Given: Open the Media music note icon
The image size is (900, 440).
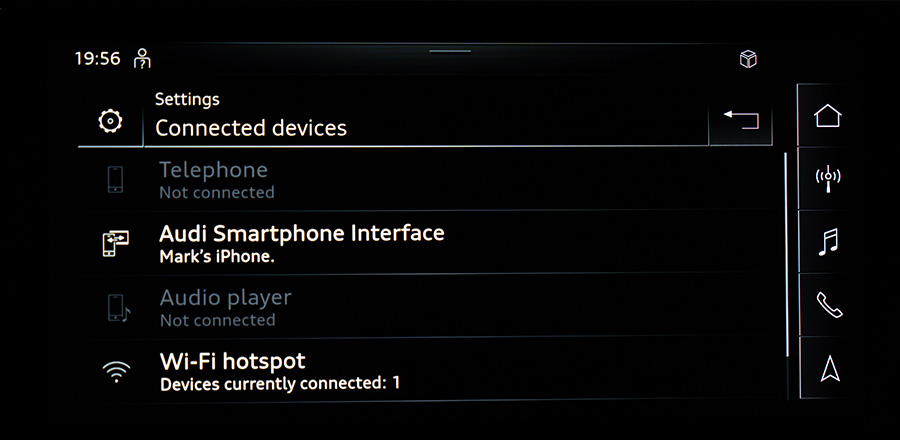Looking at the screenshot, I should pos(828,242).
